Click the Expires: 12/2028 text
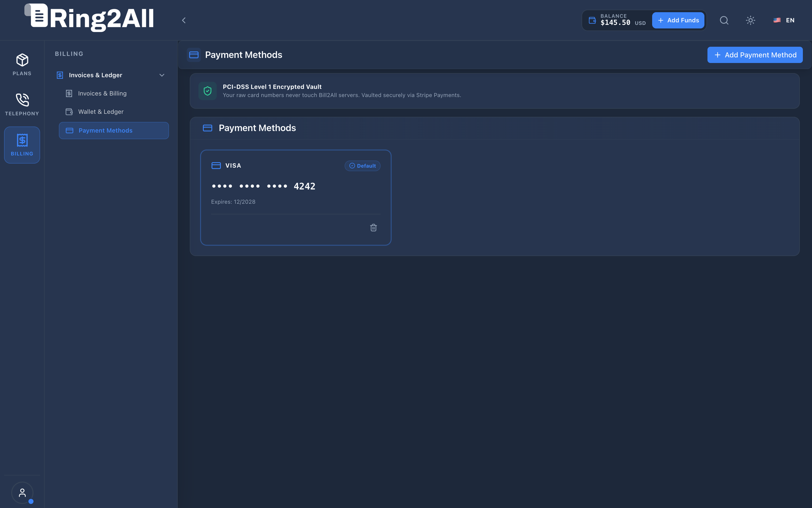812x508 pixels. coord(233,202)
